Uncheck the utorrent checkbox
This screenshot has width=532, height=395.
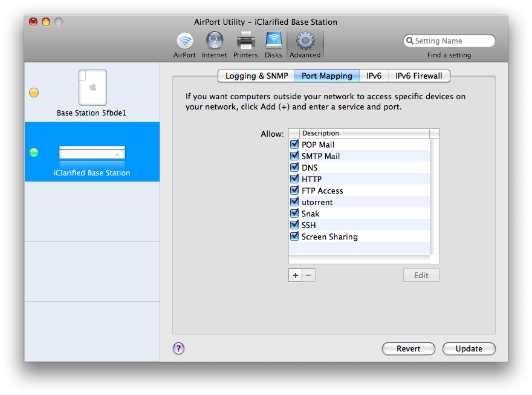pos(294,202)
